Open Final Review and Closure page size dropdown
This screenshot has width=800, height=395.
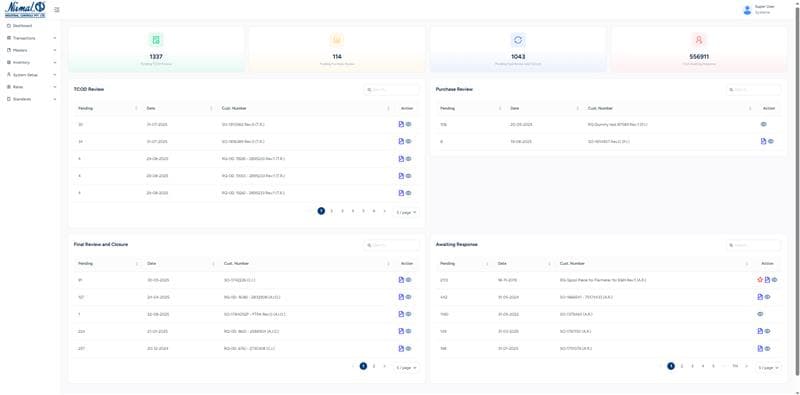tap(407, 367)
